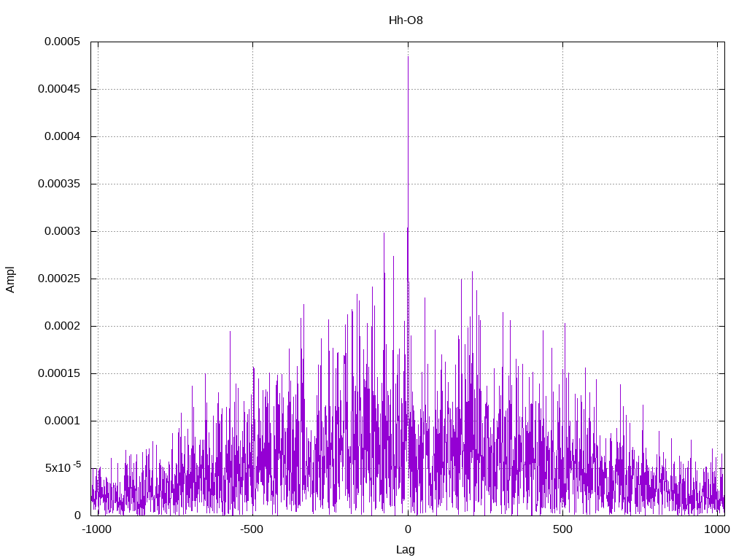Click the -500 x-axis tick label
The width and height of the screenshot is (747, 560).
tap(252, 529)
